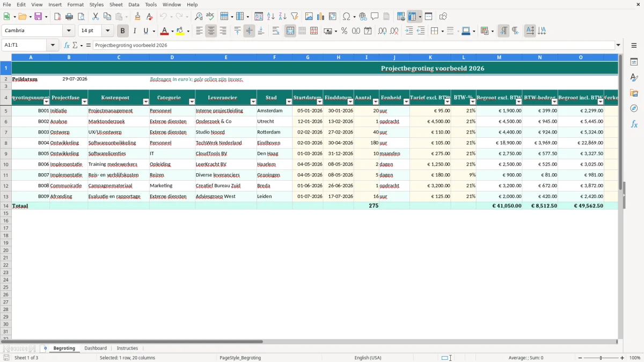Image resolution: width=644 pixels, height=362 pixels.
Task: Click English (USA) language in status bar
Action: pos(368,358)
